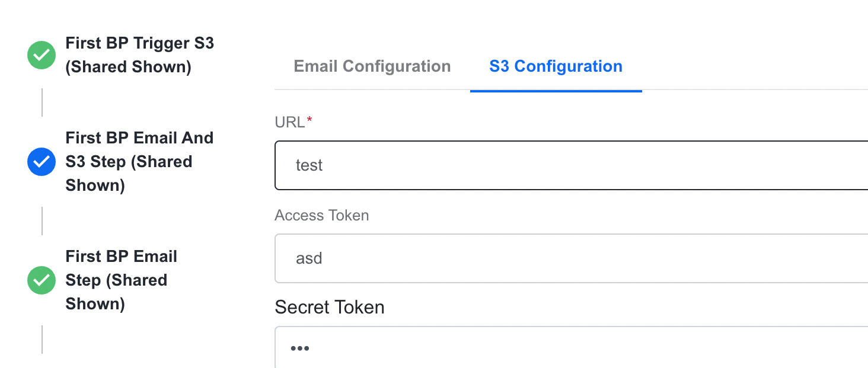Screen dimensions: 868x368
Task: Click connector line below First BP Trigger S3 step
Action: (42, 103)
